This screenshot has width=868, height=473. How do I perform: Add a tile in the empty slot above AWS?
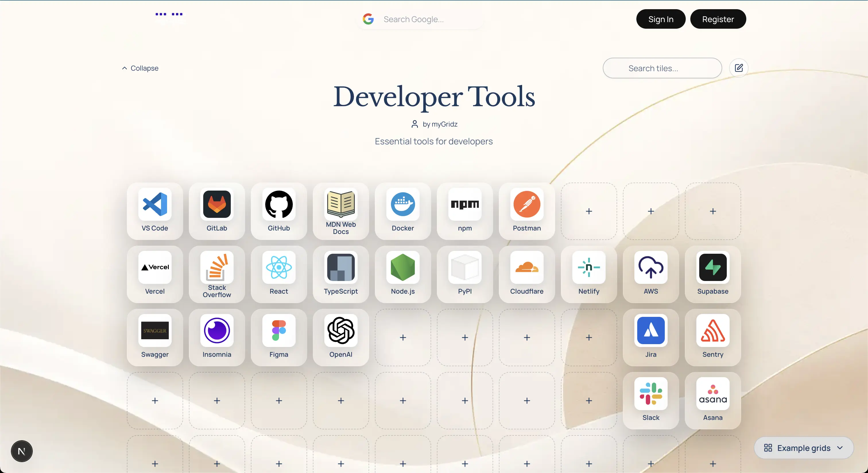651,211
